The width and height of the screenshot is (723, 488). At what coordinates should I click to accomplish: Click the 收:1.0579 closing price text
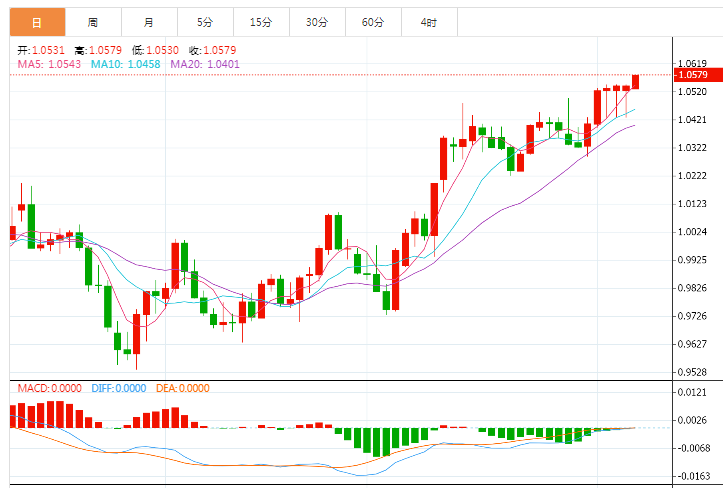[x=212, y=50]
